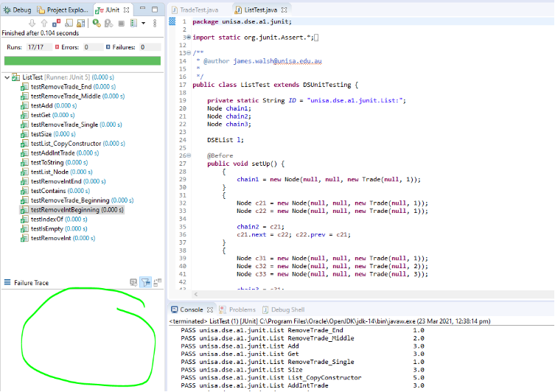Select testList_CopyConstructor test result
The width and height of the screenshot is (555, 392).
(72, 143)
